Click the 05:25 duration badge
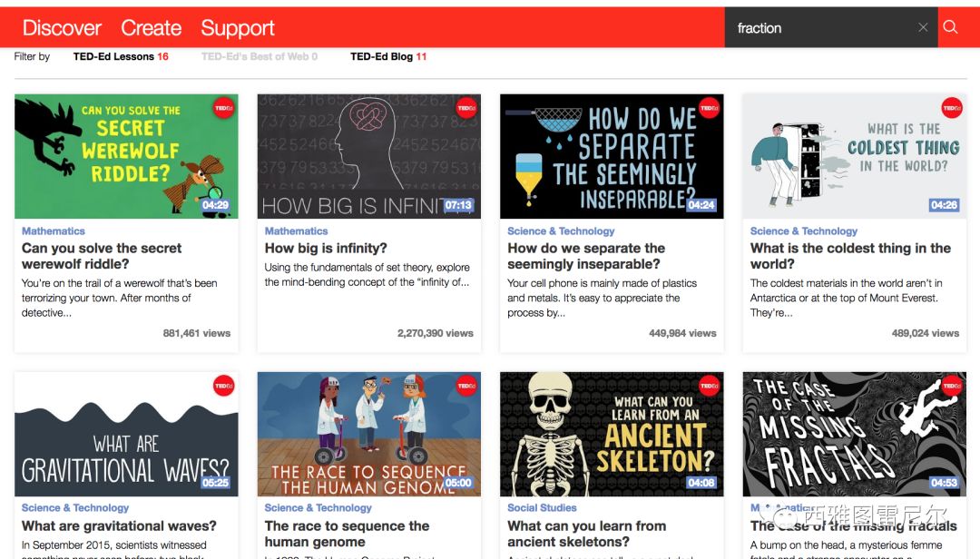The width and height of the screenshot is (980, 559). (215, 483)
